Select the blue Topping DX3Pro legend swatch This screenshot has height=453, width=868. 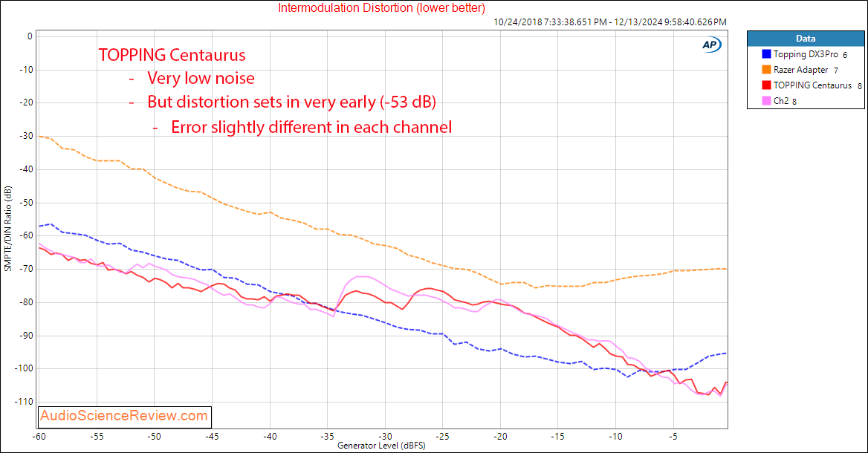pos(767,54)
